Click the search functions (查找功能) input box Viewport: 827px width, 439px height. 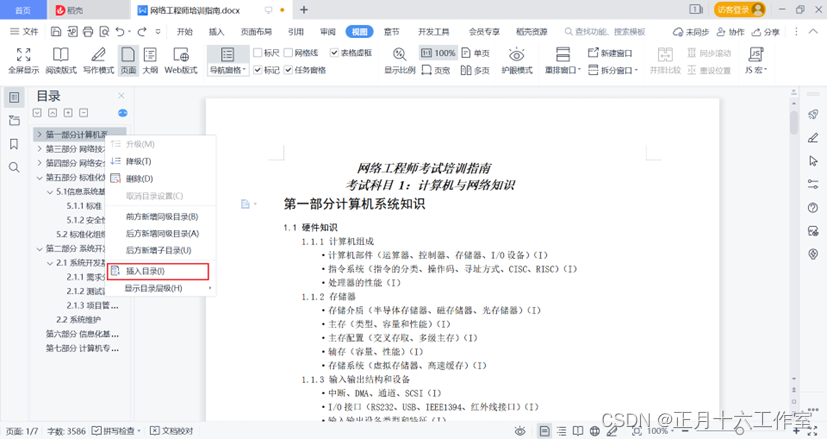click(610, 31)
